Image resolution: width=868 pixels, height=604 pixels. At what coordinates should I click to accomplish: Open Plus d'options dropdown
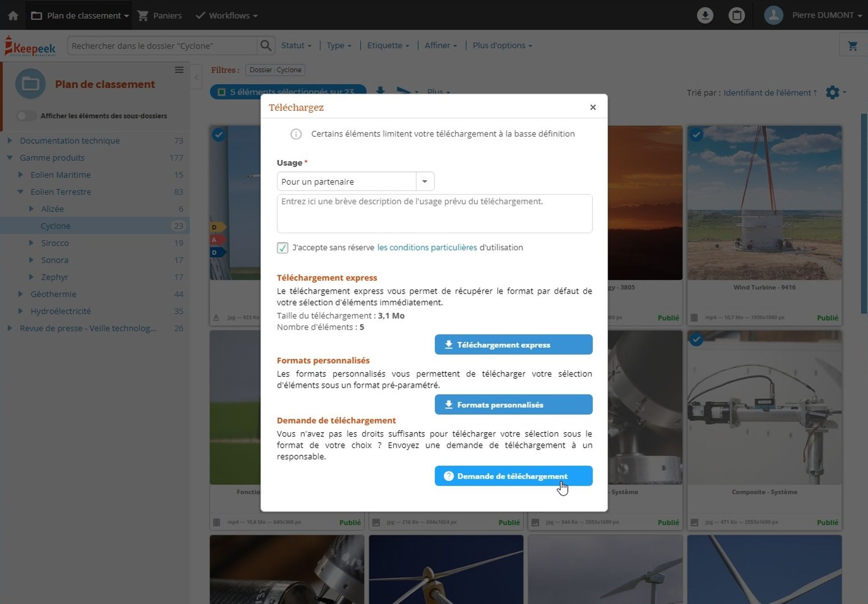(502, 46)
